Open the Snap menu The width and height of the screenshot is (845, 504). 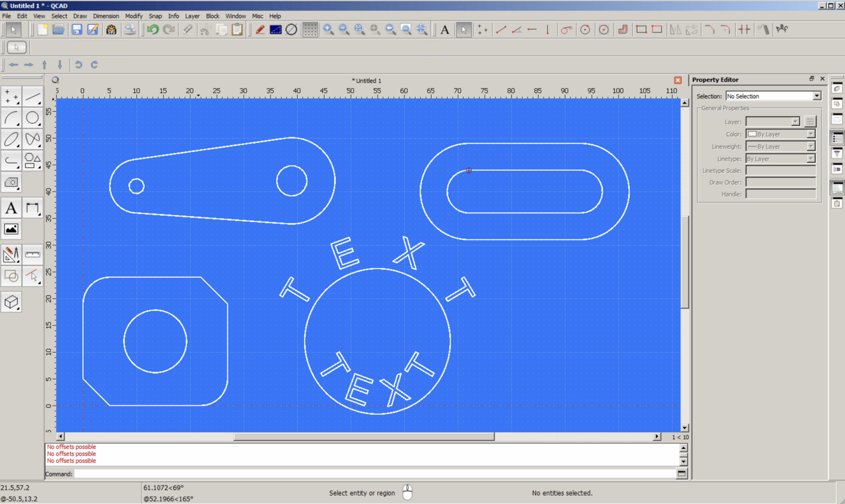click(155, 16)
